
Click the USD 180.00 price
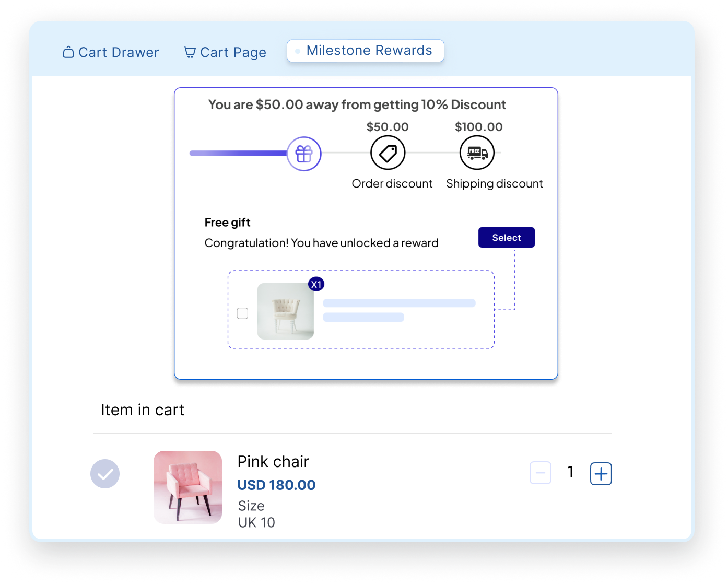point(276,485)
